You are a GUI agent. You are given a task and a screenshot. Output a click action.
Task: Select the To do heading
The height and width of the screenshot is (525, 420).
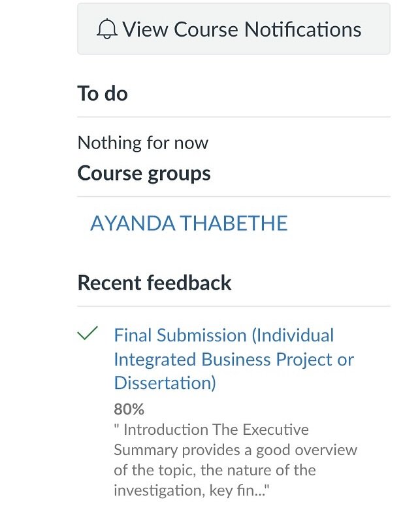103,93
